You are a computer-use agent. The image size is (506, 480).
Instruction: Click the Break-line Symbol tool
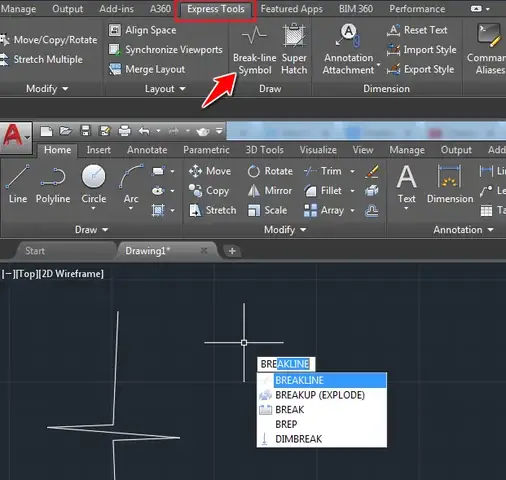pyautogui.click(x=255, y=50)
